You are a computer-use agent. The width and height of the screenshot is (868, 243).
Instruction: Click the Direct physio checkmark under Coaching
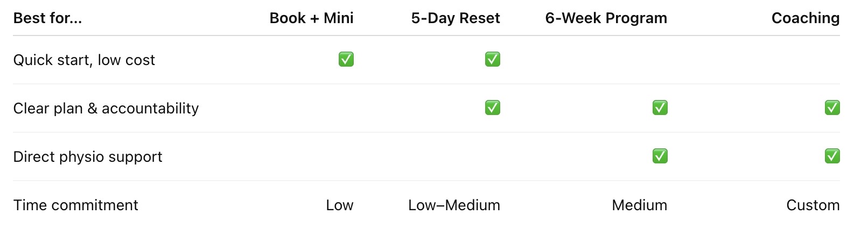coord(832,156)
